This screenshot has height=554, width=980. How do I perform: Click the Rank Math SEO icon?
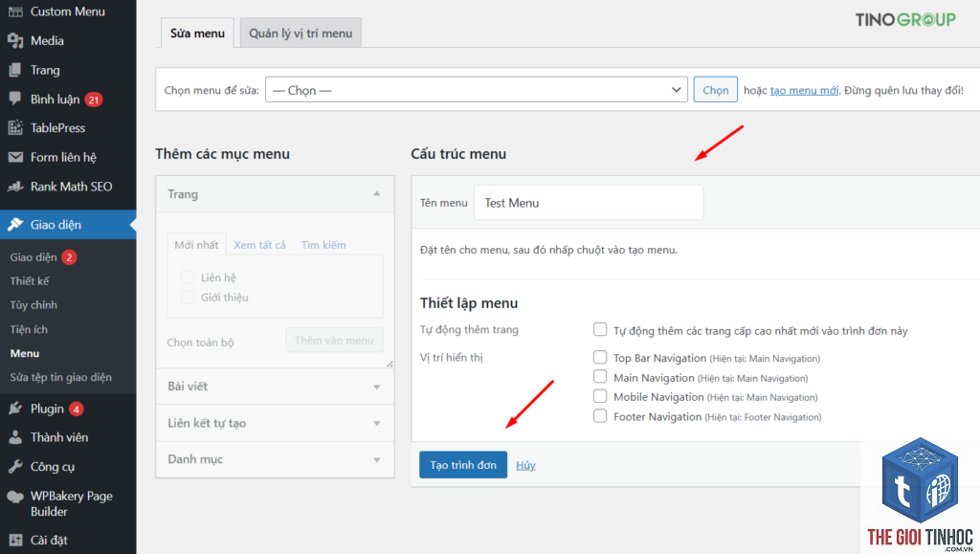coord(15,187)
